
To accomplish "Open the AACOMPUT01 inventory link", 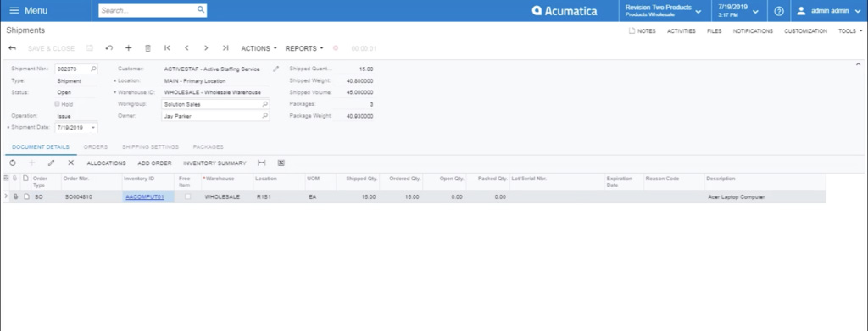I will click(x=144, y=196).
